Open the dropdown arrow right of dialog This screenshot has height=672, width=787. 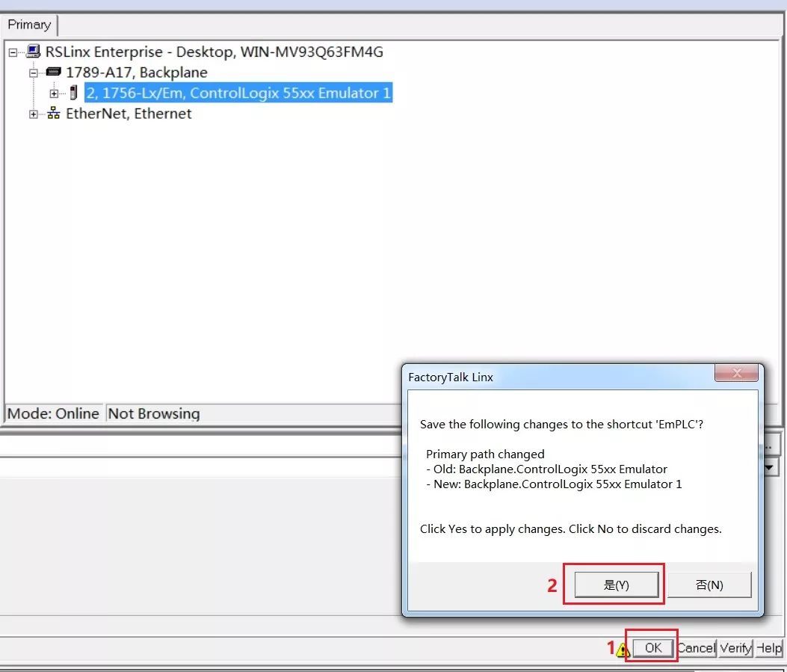tap(771, 468)
